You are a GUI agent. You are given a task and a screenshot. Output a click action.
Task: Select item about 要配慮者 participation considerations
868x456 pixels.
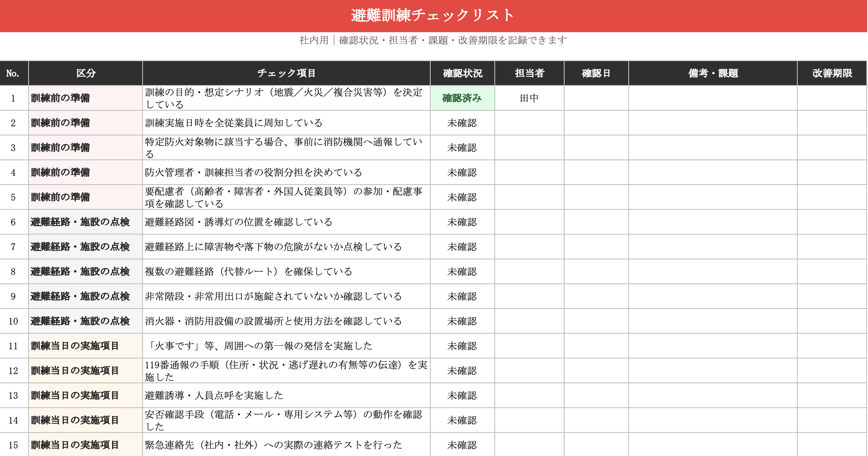tap(286, 197)
